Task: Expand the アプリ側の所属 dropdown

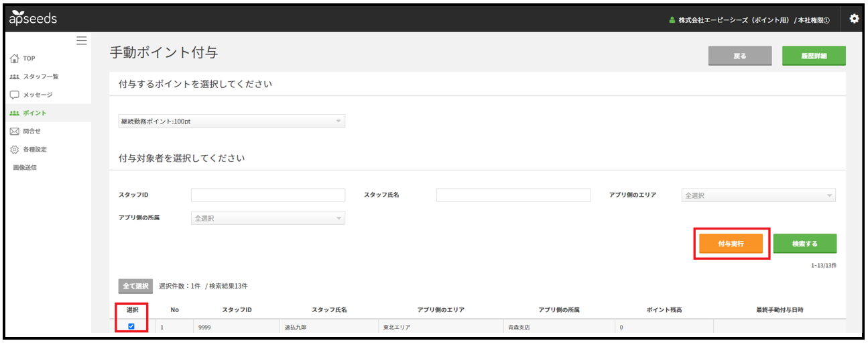Action: (x=268, y=218)
